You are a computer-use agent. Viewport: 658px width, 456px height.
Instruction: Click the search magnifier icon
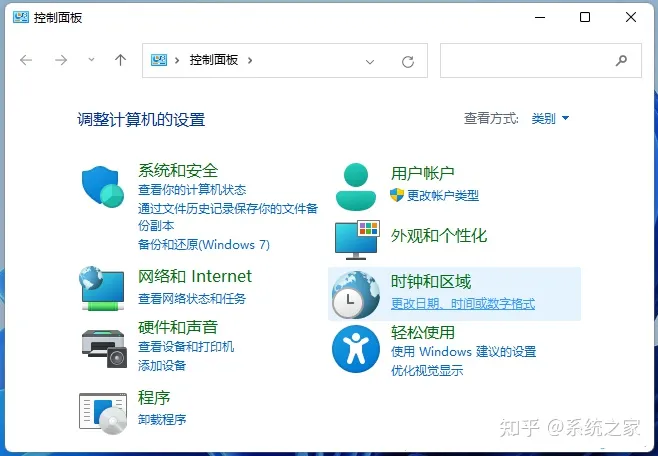tap(621, 60)
